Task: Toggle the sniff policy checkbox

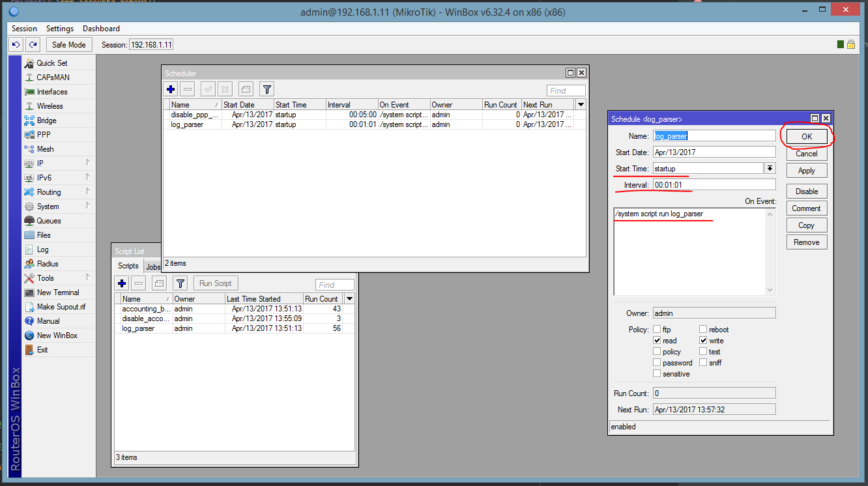Action: [x=703, y=363]
